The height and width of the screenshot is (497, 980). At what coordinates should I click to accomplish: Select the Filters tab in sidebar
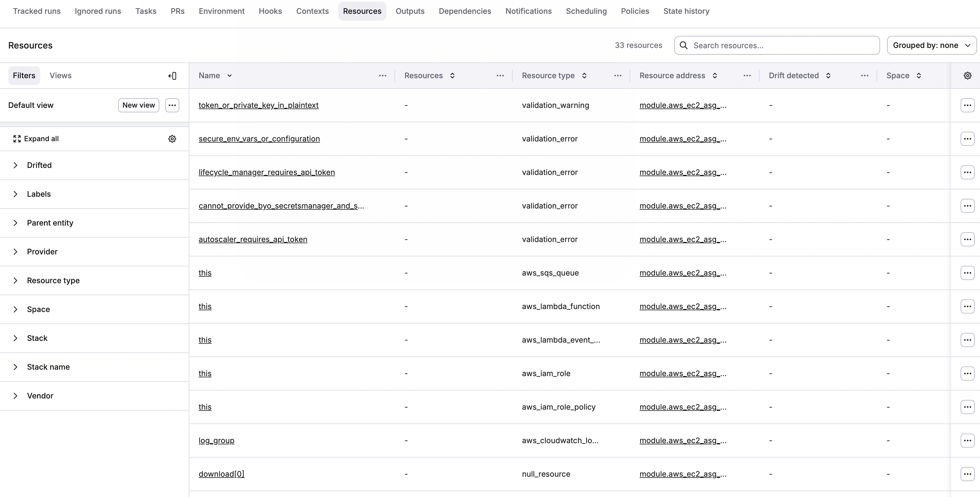tap(24, 76)
